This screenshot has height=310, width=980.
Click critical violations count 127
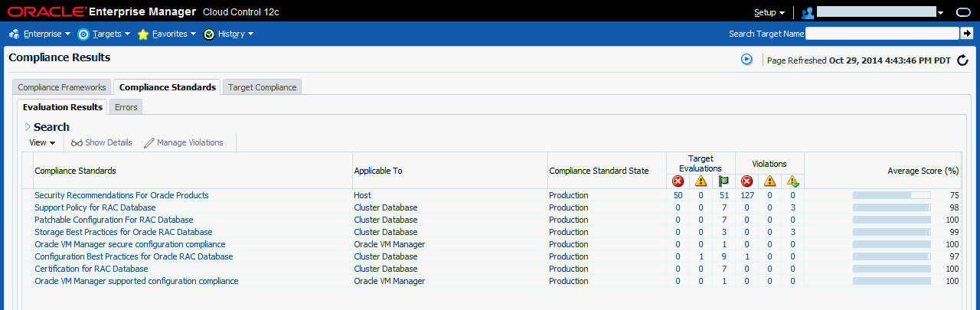point(747,195)
